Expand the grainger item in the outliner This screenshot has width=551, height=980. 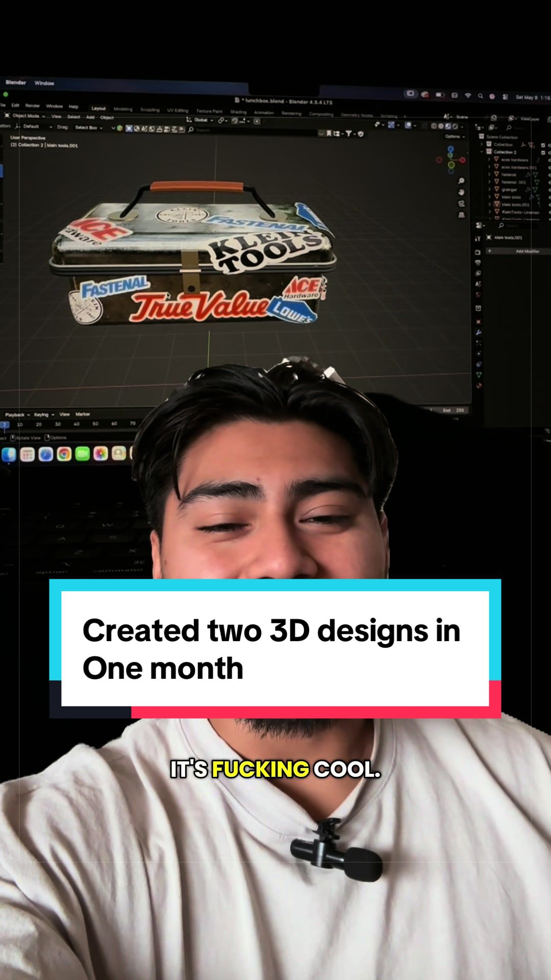[490, 189]
